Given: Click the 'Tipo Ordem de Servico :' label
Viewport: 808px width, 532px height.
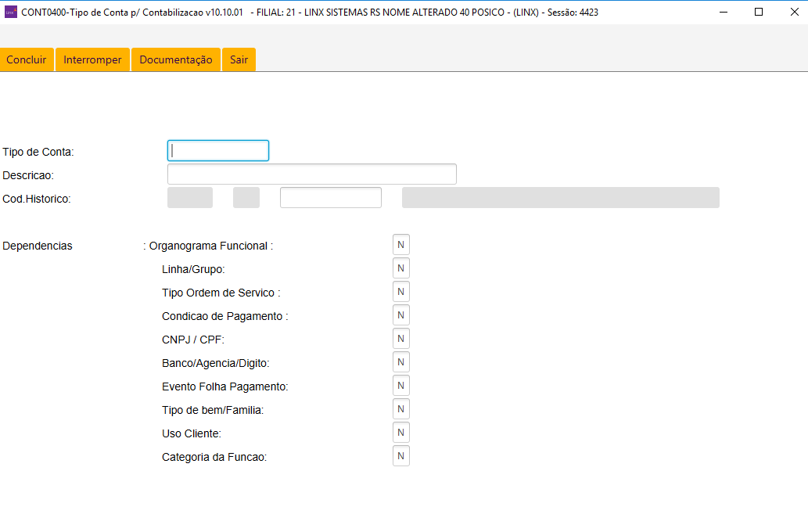Looking at the screenshot, I should click(x=221, y=293).
